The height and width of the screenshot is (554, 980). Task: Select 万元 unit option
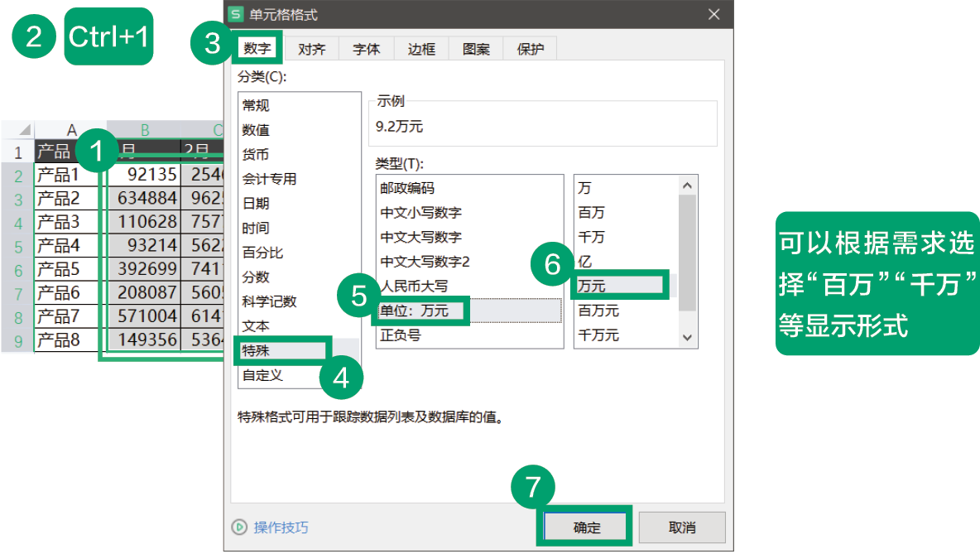pos(592,287)
